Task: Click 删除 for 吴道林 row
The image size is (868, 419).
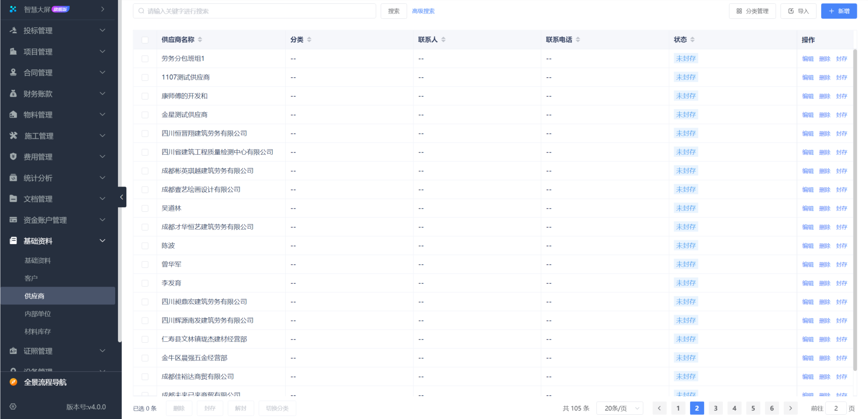Action: pyautogui.click(x=824, y=209)
